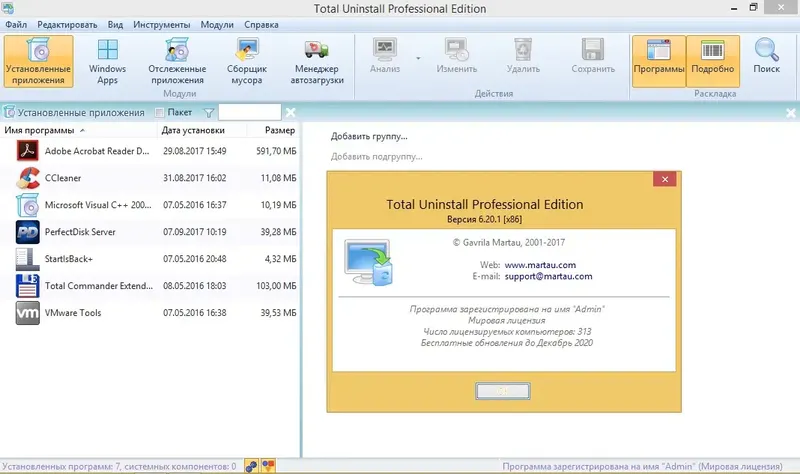800x474 pixels.
Task: Close the About dialog with red X
Action: [x=664, y=179]
